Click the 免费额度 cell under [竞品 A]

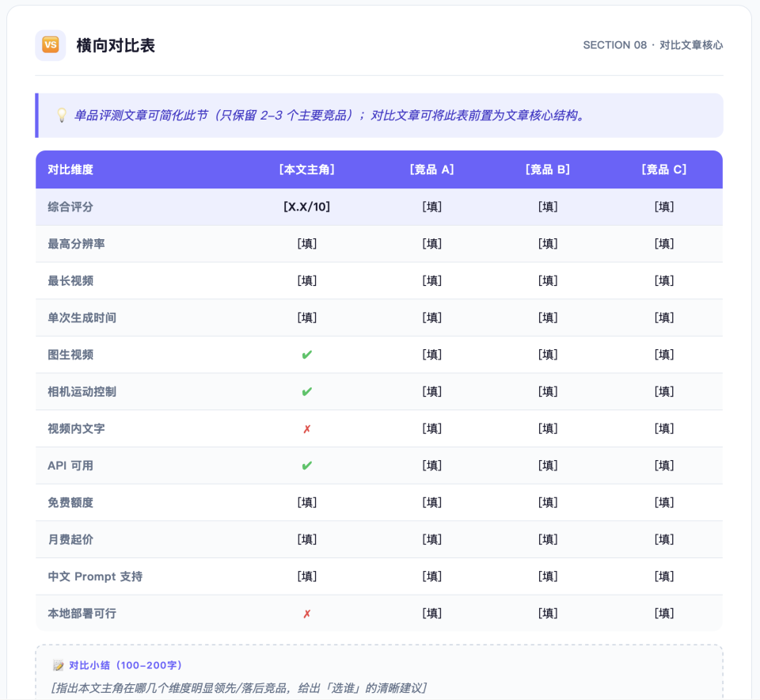[x=432, y=503]
